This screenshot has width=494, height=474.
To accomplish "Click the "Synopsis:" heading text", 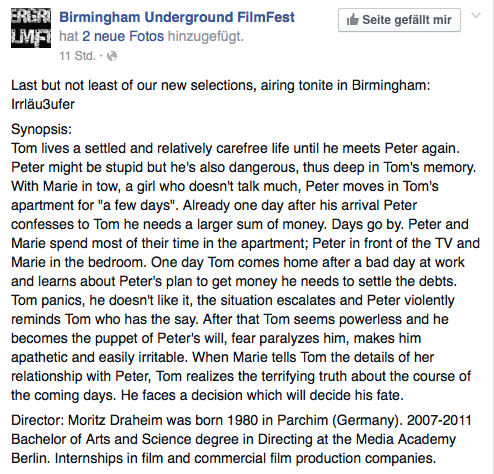I will pos(41,129).
